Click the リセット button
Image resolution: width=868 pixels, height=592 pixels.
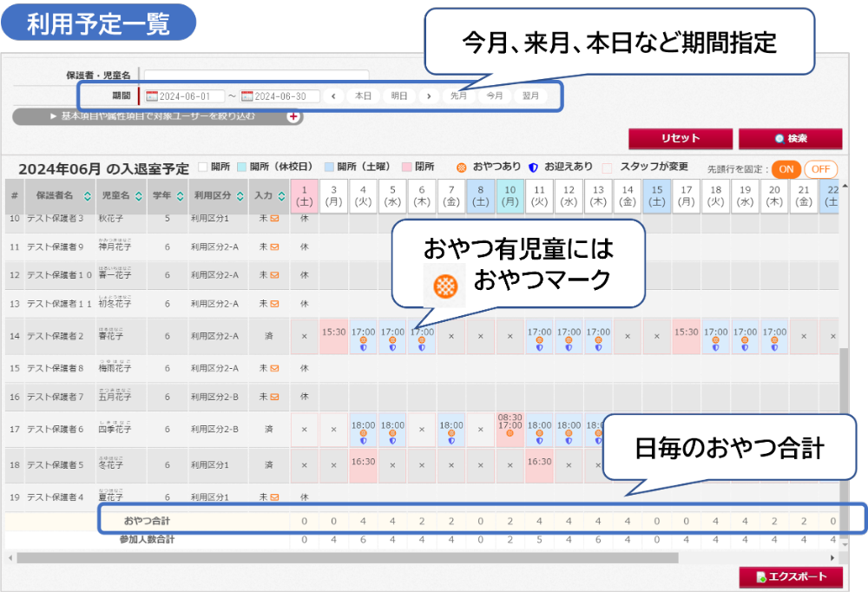681,138
